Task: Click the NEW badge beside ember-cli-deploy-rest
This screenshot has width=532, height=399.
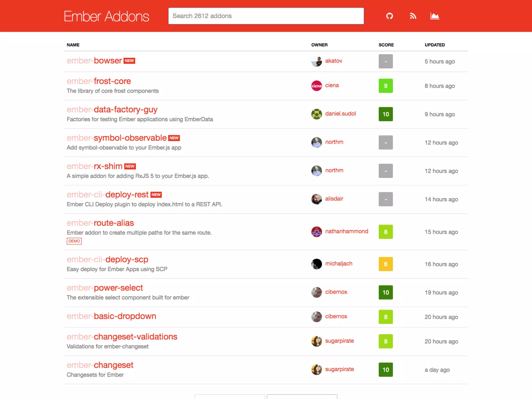Action: (x=156, y=195)
